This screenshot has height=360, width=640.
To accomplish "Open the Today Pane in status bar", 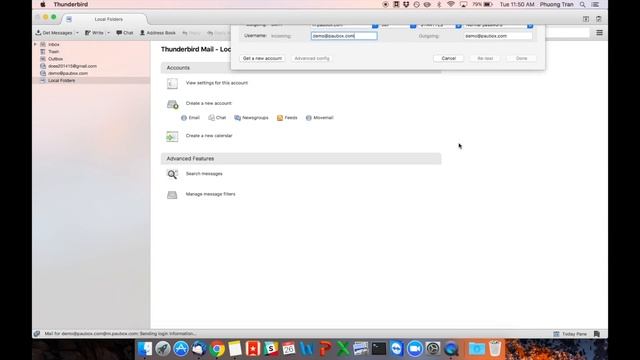I will point(570,334).
